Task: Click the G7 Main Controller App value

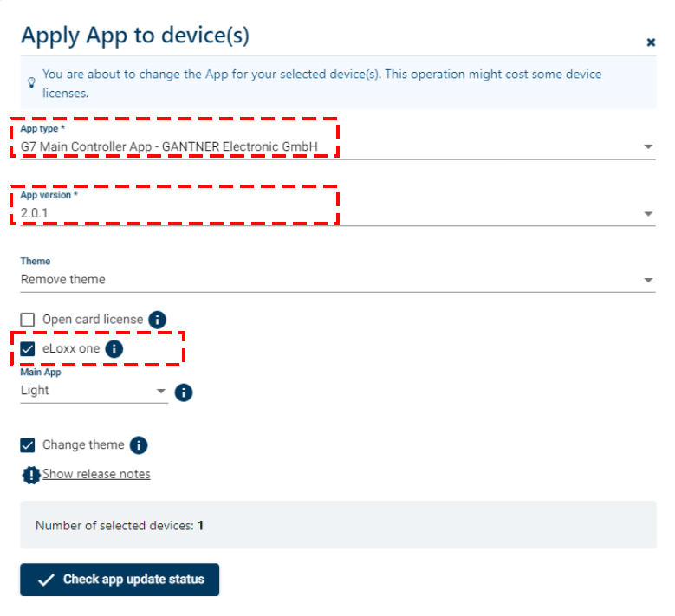Action: point(169,146)
